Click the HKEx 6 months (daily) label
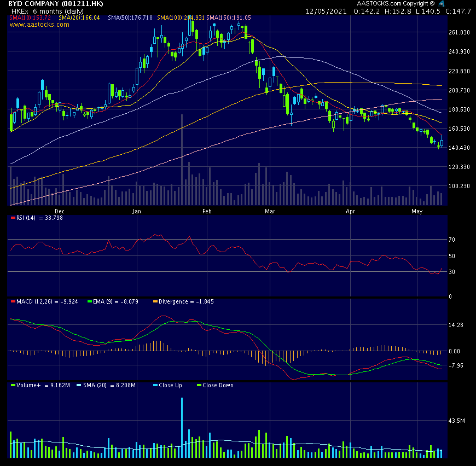The width and height of the screenshot is (476, 466). coord(48,11)
